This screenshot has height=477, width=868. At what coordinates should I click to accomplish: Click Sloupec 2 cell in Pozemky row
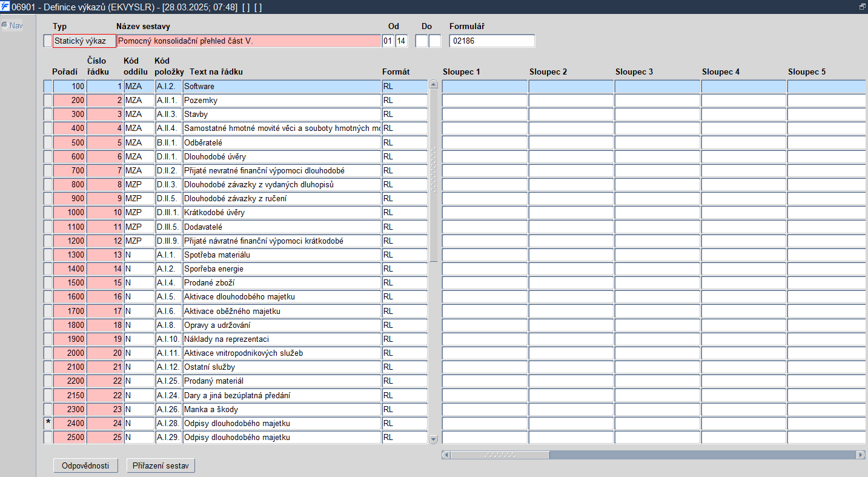[571, 100]
